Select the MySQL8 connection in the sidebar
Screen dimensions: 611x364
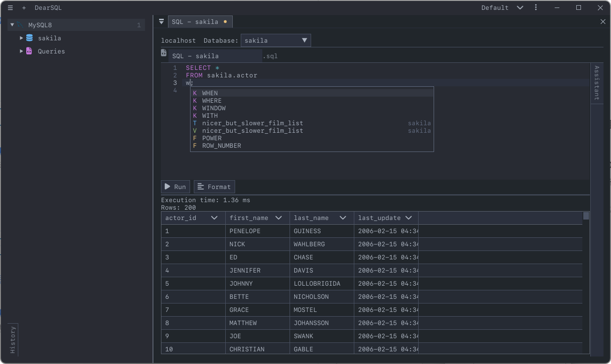tap(76, 25)
